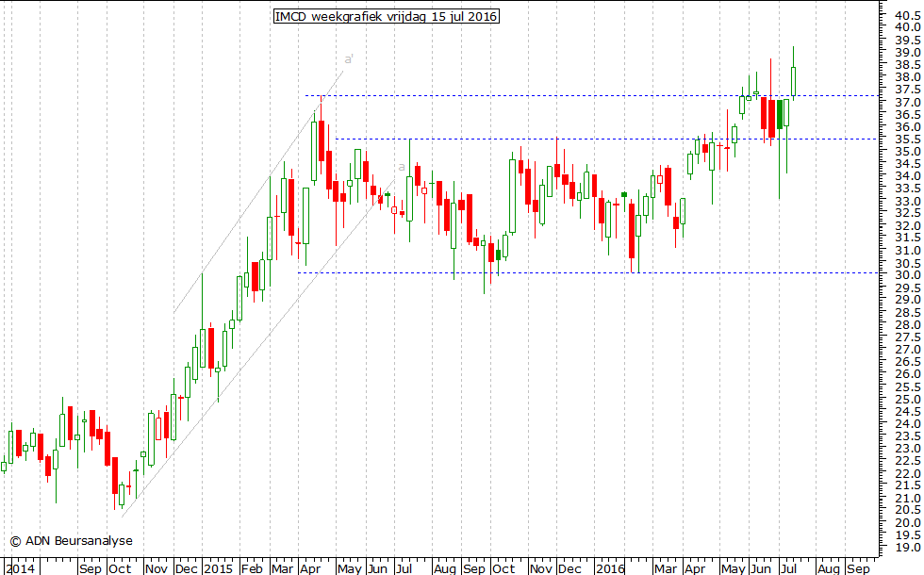Select the "2014" year label on the time axis

click(21, 568)
